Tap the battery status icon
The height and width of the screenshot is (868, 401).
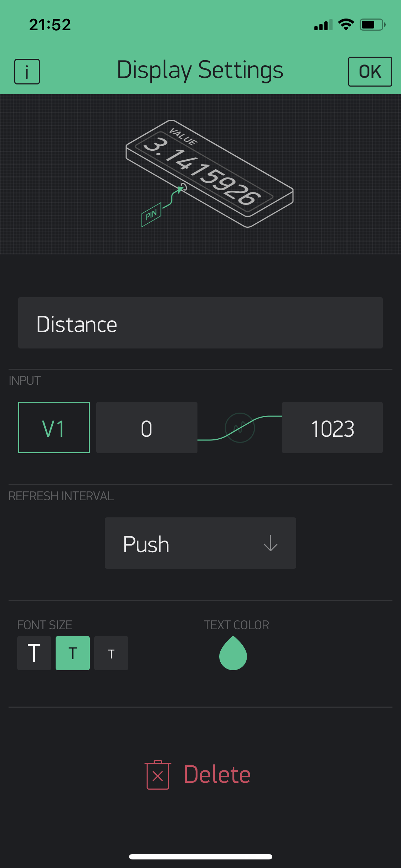tap(372, 25)
